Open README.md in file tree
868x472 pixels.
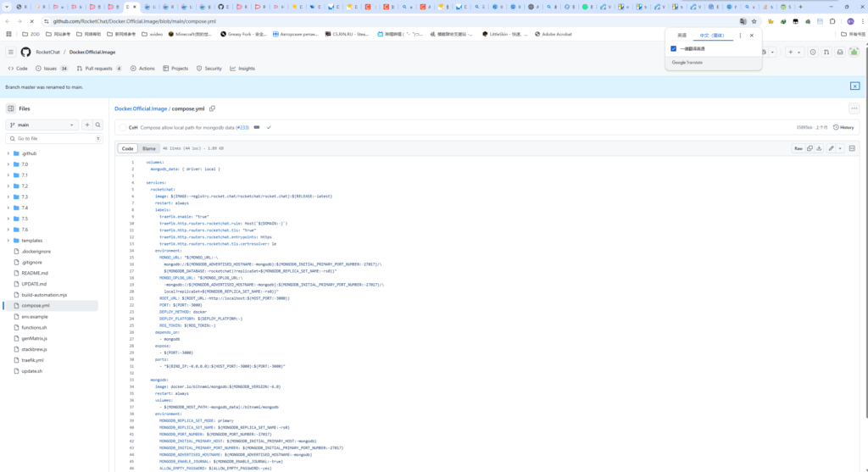[x=35, y=273]
